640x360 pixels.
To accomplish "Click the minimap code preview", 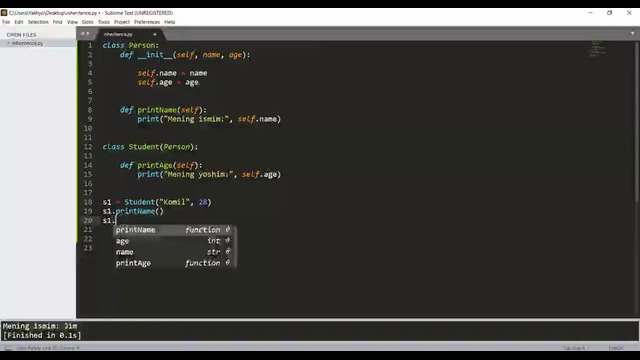I will point(598,48).
